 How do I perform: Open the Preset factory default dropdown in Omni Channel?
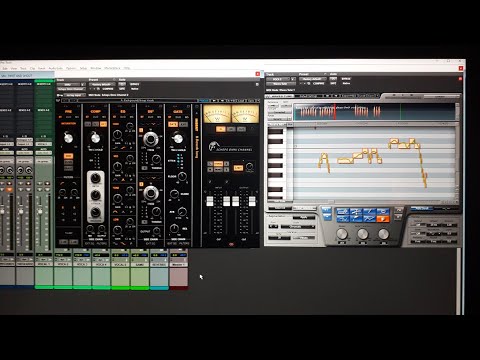101,84
